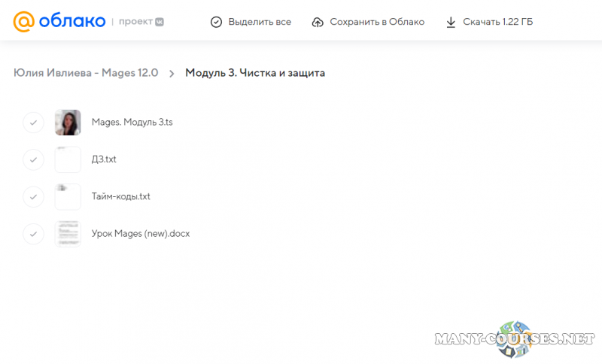Open the Тайм-коды.txt file name
Screen dimensions: 602x364
(x=120, y=196)
